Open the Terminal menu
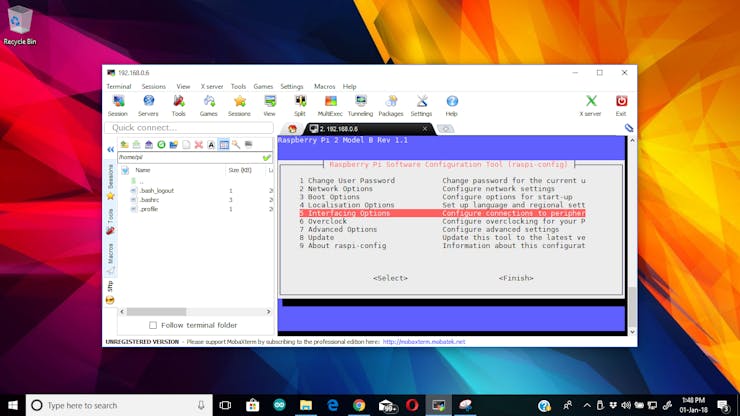 pyautogui.click(x=118, y=86)
